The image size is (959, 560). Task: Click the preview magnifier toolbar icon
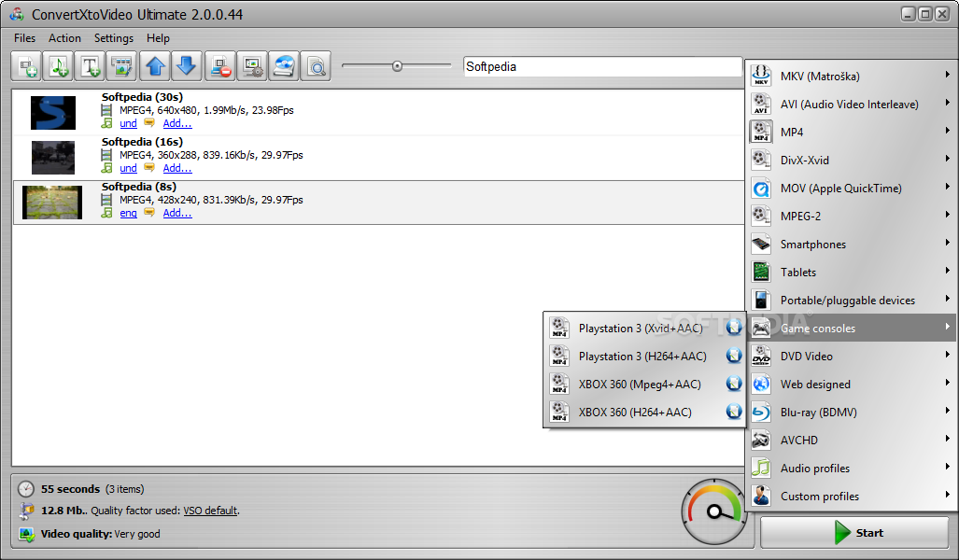click(316, 66)
